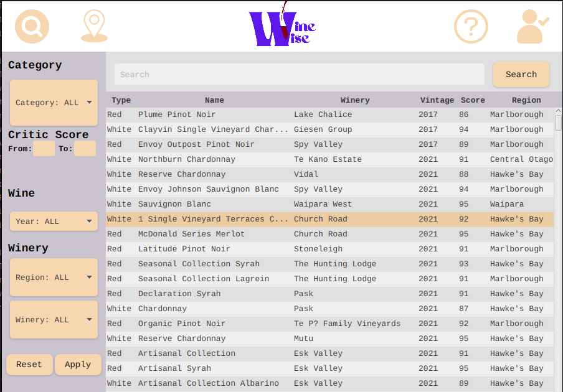The height and width of the screenshot is (392, 563).
Task: Select the Seasonal Collection Syrah row
Action: pyautogui.click(x=329, y=264)
